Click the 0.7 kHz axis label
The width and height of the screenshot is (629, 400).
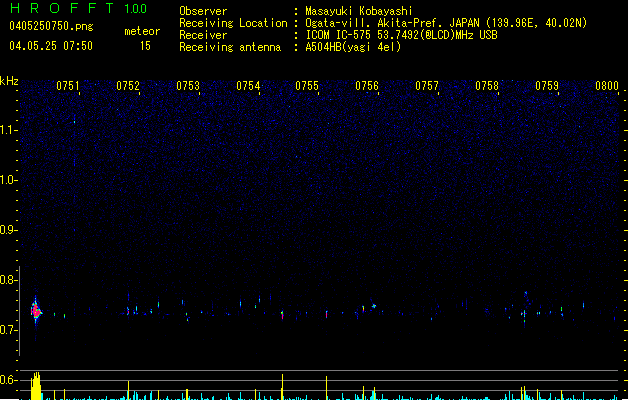tap(9, 330)
